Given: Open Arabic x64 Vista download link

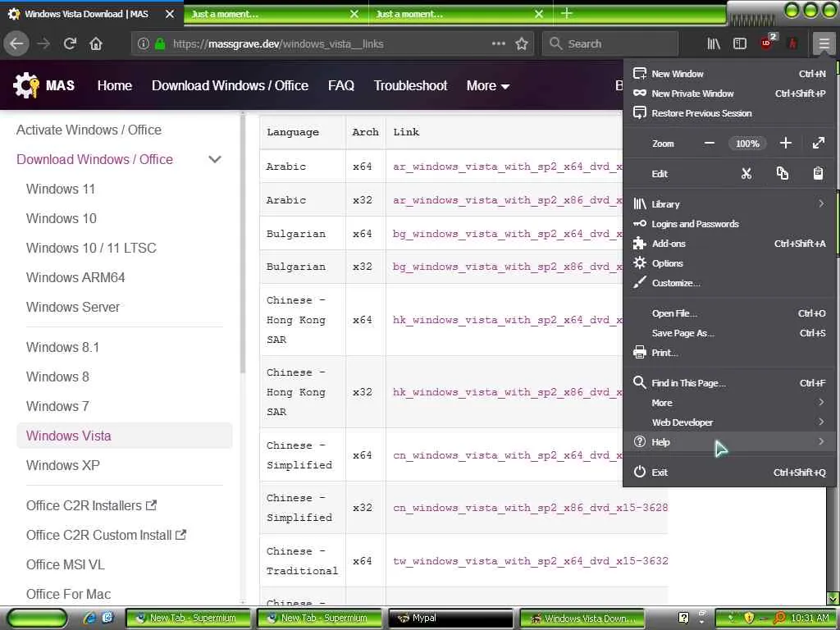Looking at the screenshot, I should [507, 167].
